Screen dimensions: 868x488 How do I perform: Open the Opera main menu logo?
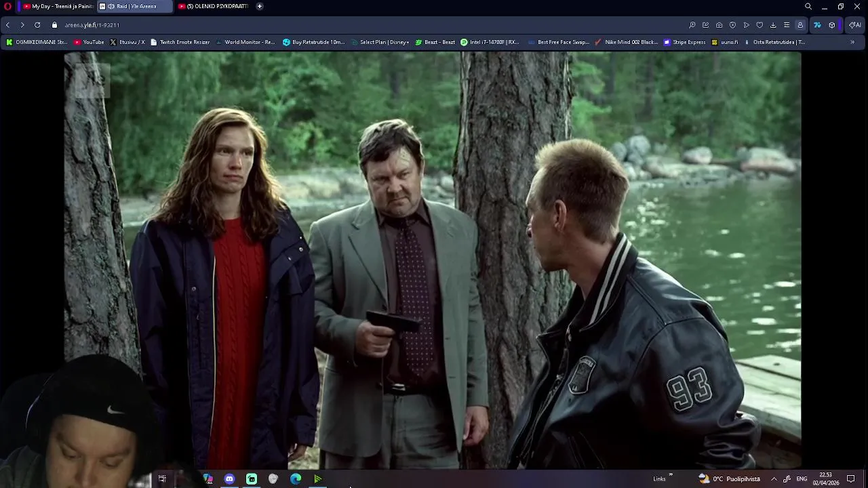pyautogui.click(x=7, y=6)
